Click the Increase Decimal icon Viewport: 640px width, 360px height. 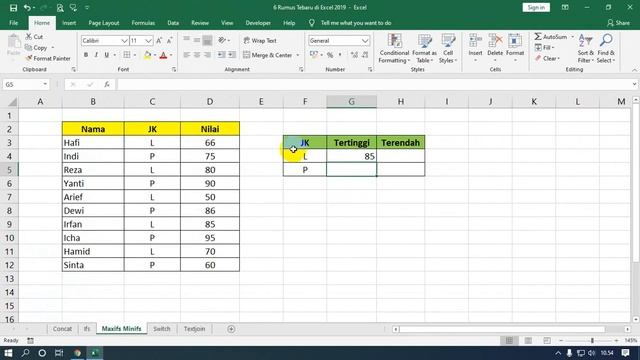(x=354, y=55)
